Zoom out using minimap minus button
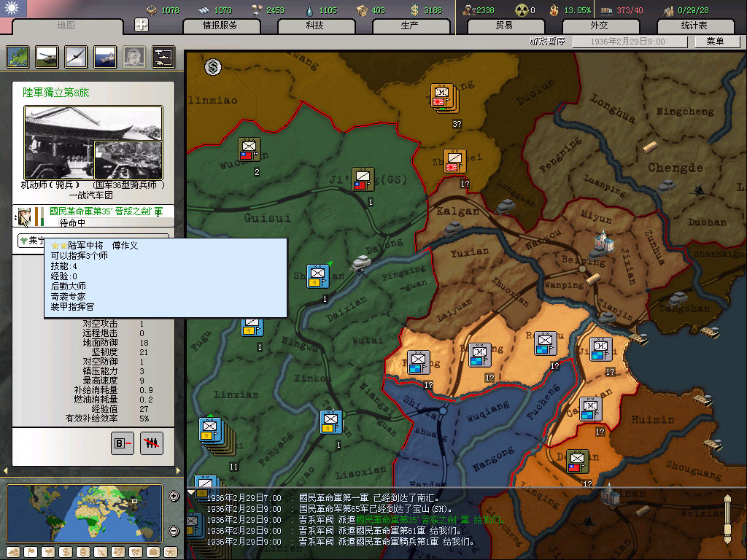 click(x=174, y=530)
